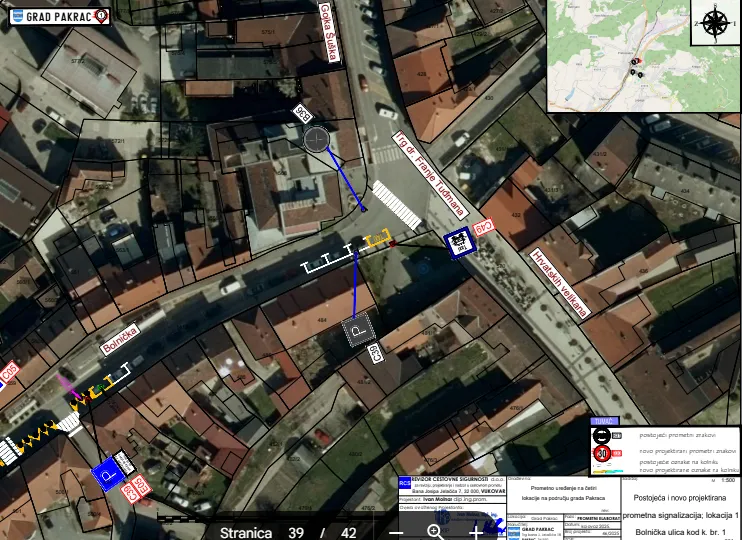
Task: Click the colored road-marking legend strip
Action: point(610,471)
